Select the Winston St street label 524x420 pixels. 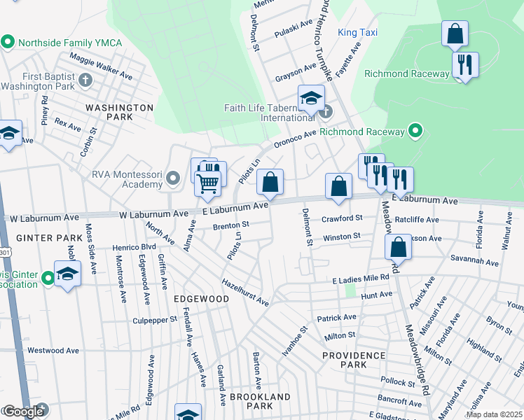coord(342,237)
